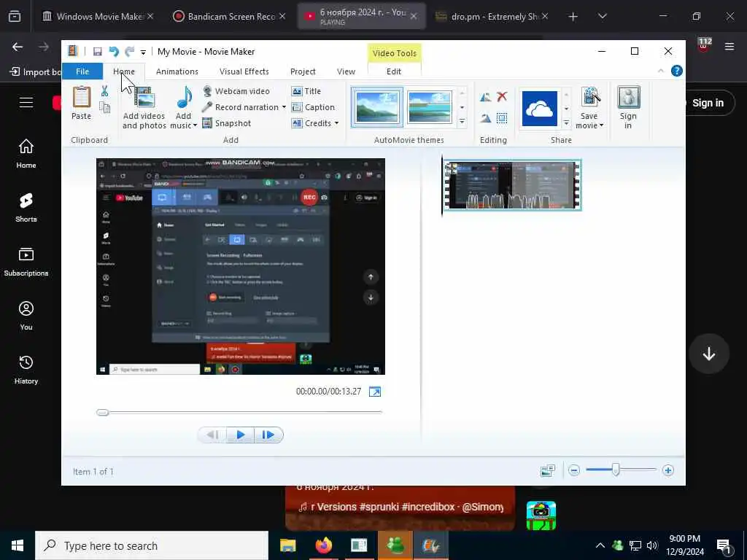
Task: Click the Add music note icon
Action: point(184,98)
